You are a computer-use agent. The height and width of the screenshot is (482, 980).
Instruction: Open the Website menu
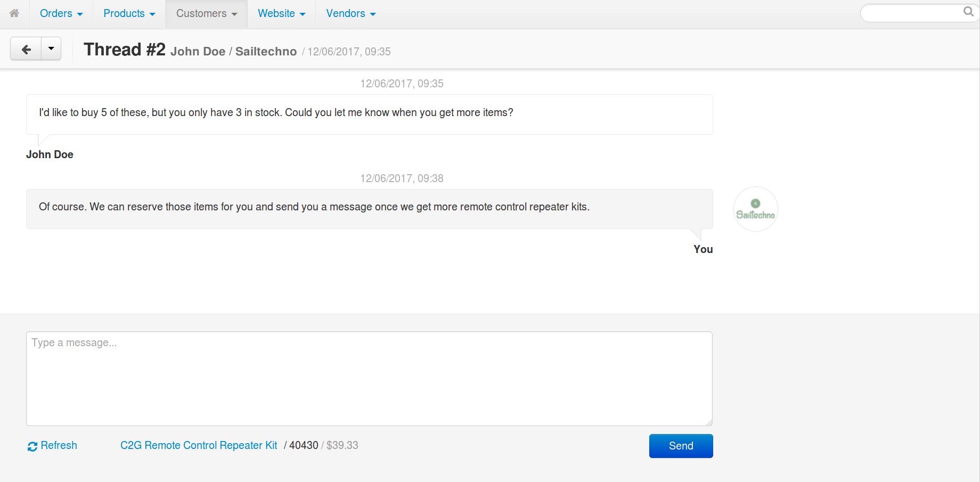282,14
